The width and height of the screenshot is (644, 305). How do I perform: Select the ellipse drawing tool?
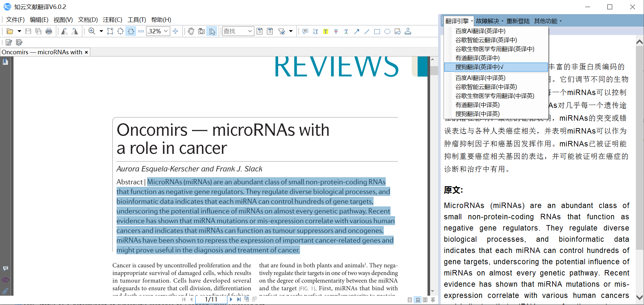[x=387, y=31]
